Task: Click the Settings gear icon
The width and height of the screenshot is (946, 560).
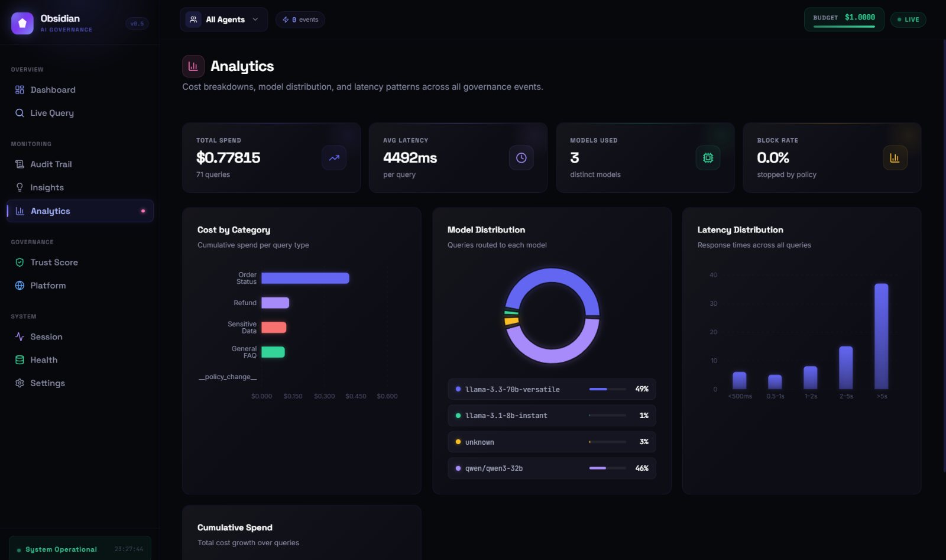Action: [20, 383]
